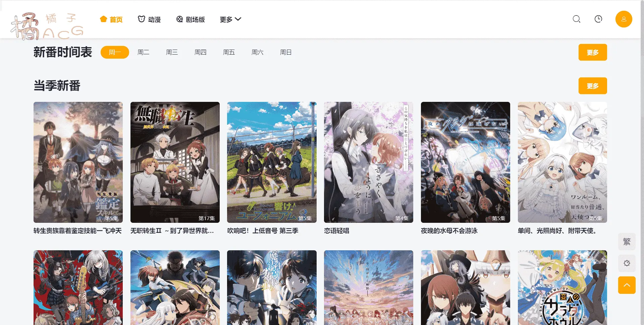Open 夜晚的水母不会游泳 poster thumbnail

tap(466, 162)
